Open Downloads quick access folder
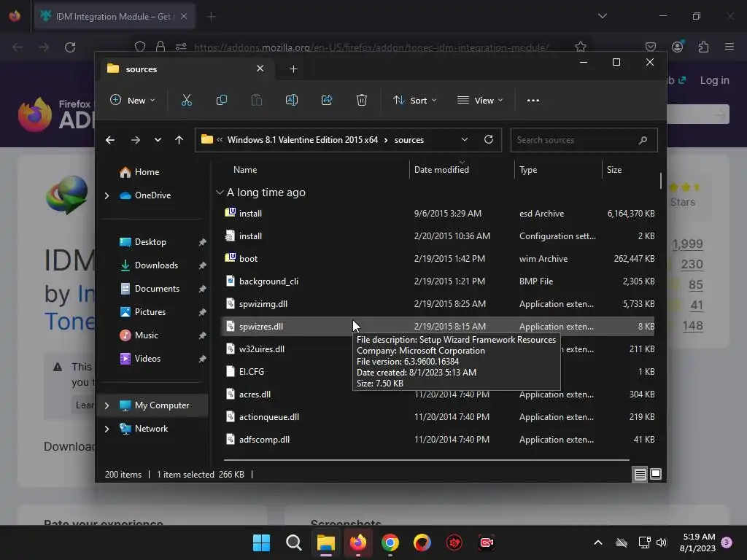 (156, 265)
